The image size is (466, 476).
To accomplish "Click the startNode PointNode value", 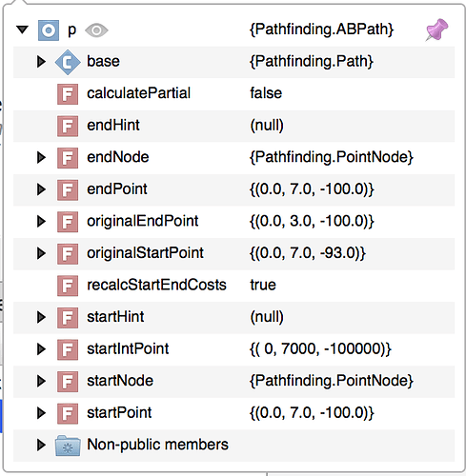I will click(332, 381).
